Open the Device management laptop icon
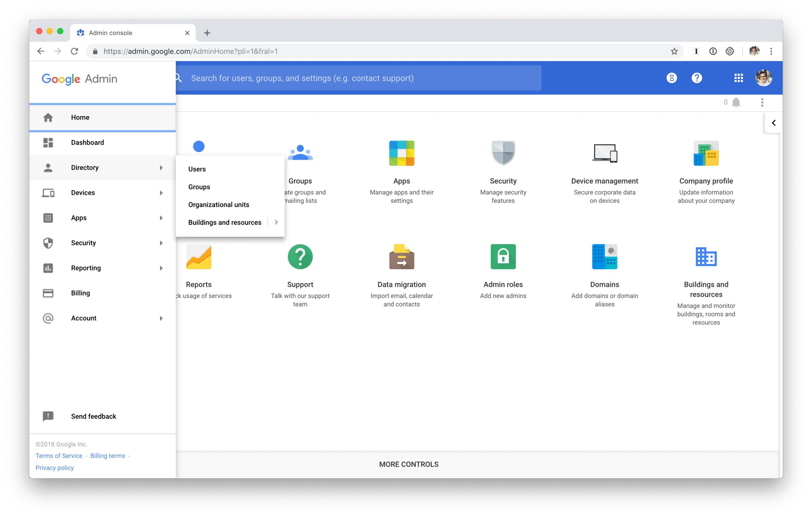This screenshot has width=812, height=517. point(605,153)
